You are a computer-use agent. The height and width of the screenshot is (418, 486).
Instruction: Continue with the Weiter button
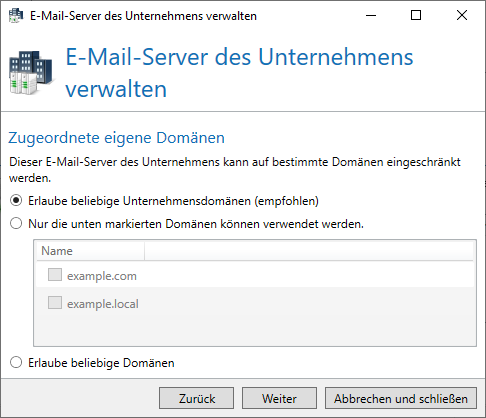click(279, 398)
